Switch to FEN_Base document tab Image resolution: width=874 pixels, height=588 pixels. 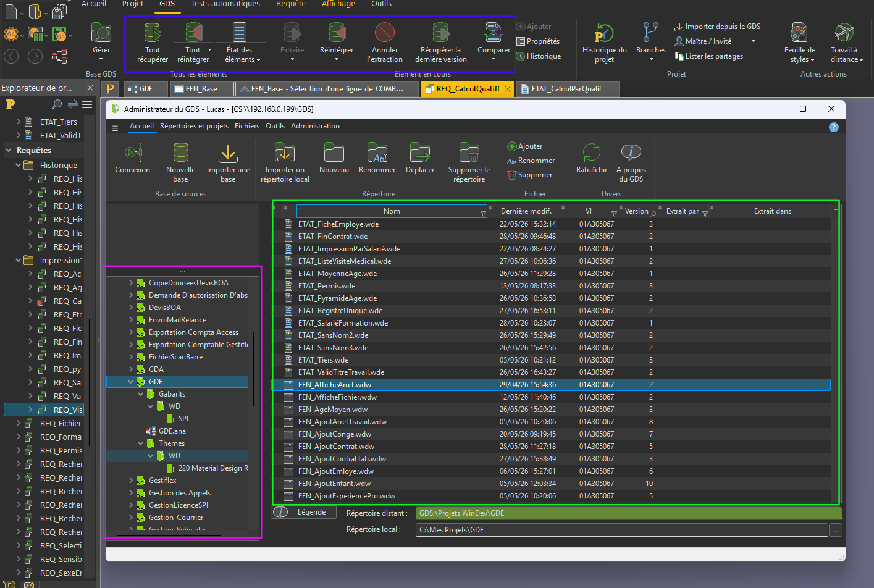tap(203, 89)
